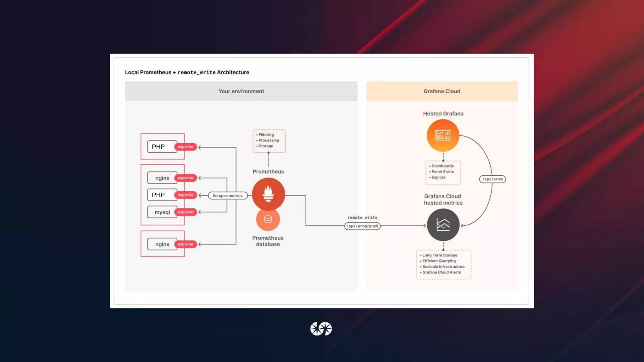Click the Hosted Grafana dashboard icon
This screenshot has width=644, height=362.
tap(443, 135)
